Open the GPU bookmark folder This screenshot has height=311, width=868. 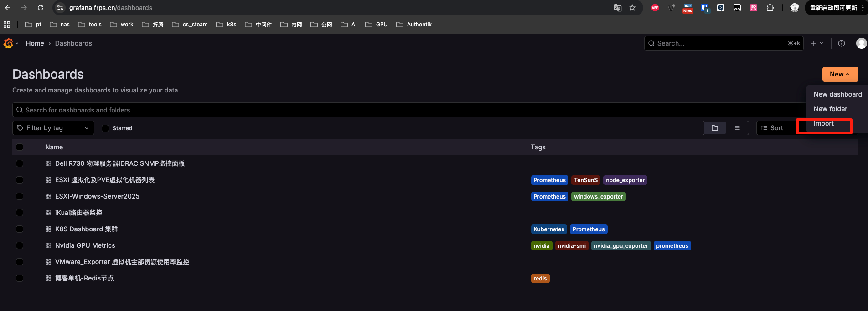pos(377,25)
